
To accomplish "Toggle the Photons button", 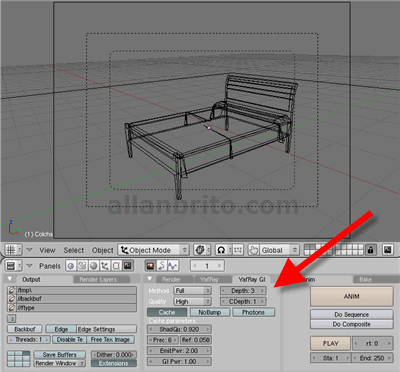I will (x=253, y=312).
